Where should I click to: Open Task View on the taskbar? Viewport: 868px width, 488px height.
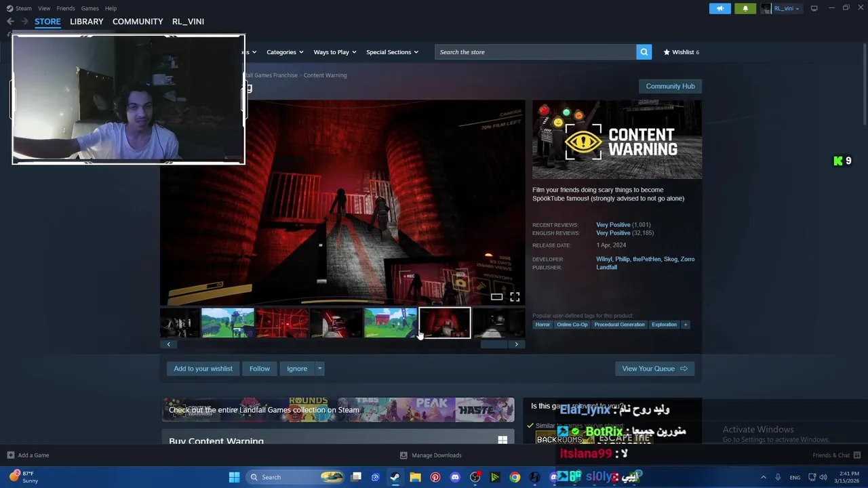coord(356,477)
